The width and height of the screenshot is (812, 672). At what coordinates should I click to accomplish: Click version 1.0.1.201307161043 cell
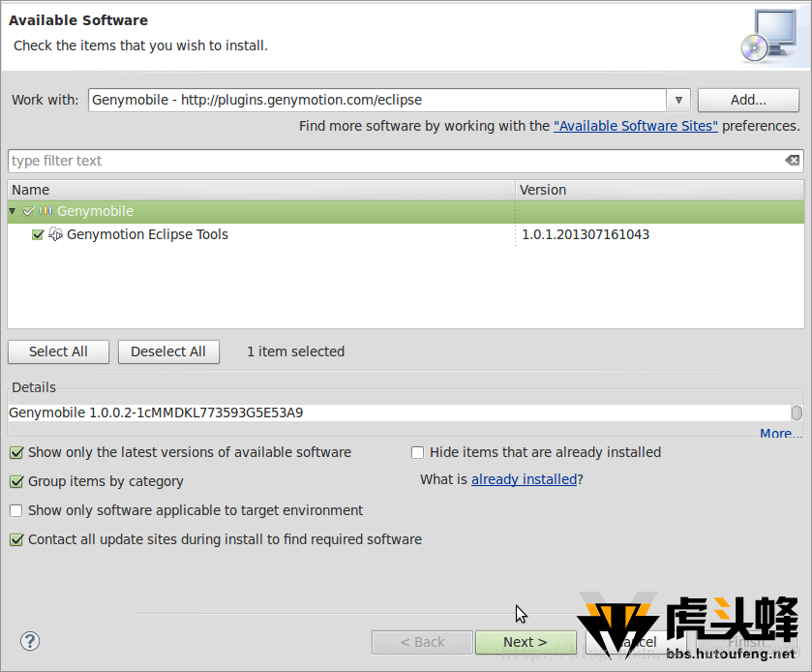pyautogui.click(x=586, y=234)
